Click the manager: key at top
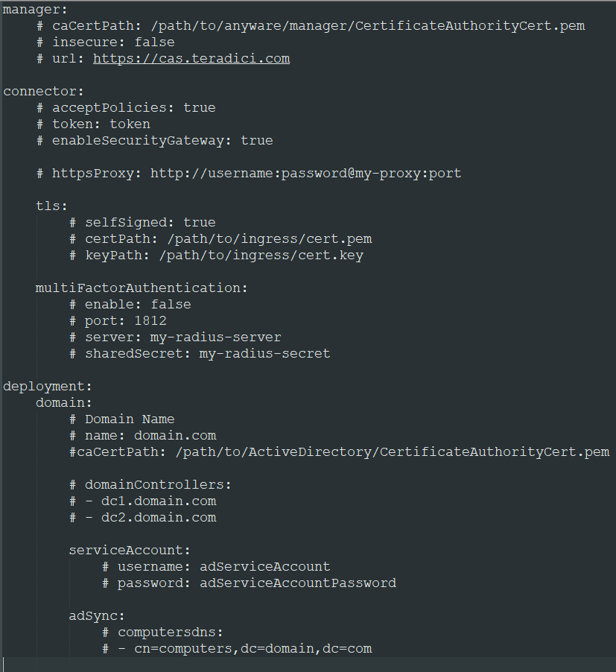Image resolution: width=616 pixels, height=672 pixels. pos(35,10)
